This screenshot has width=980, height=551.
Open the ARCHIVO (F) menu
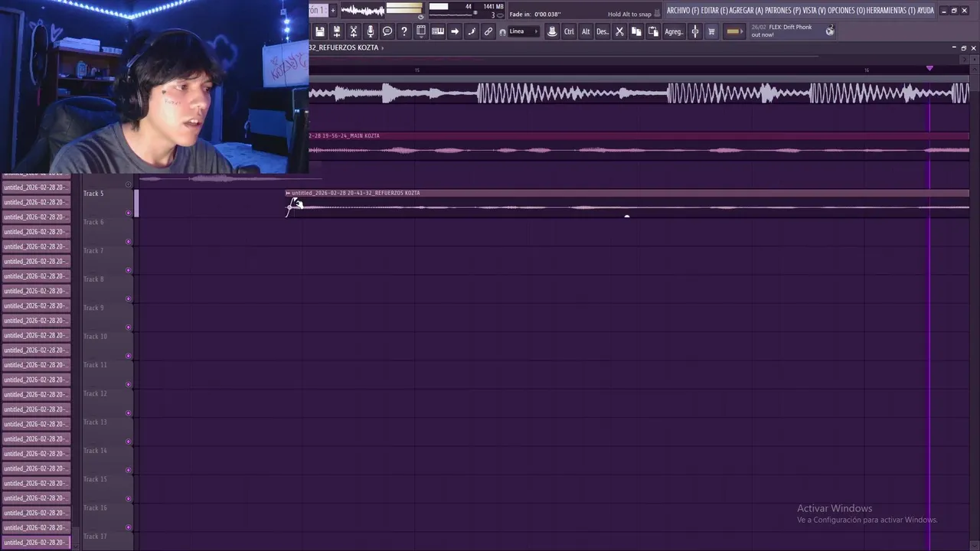pyautogui.click(x=683, y=11)
